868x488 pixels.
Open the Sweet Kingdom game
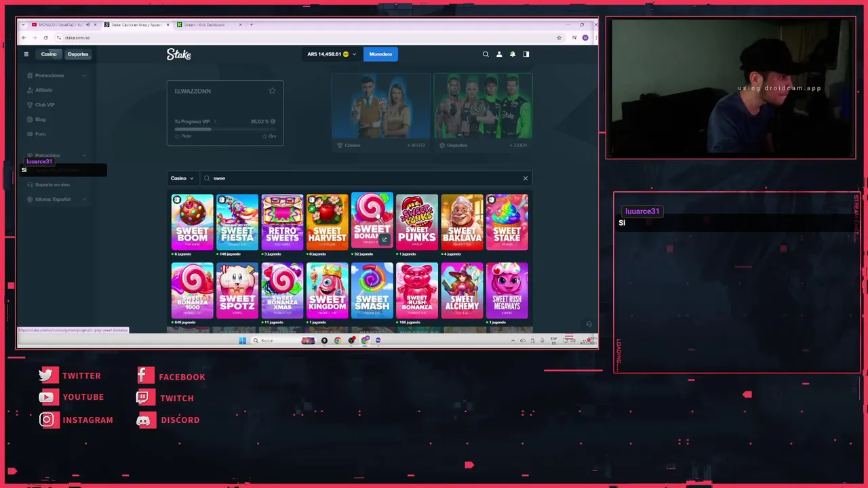click(x=327, y=290)
